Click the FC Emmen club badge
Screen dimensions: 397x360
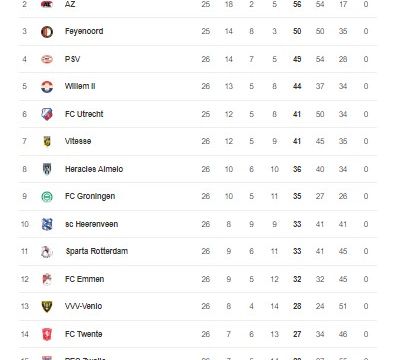47,279
